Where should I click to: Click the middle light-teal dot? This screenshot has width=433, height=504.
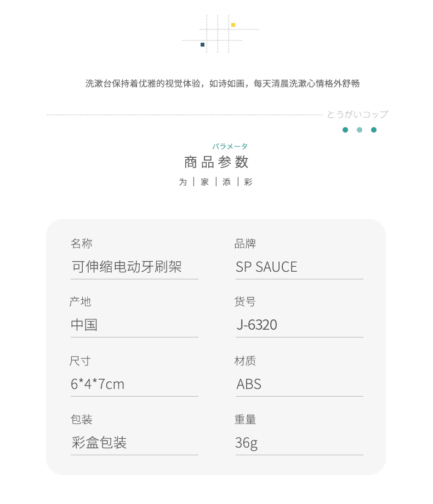click(360, 130)
